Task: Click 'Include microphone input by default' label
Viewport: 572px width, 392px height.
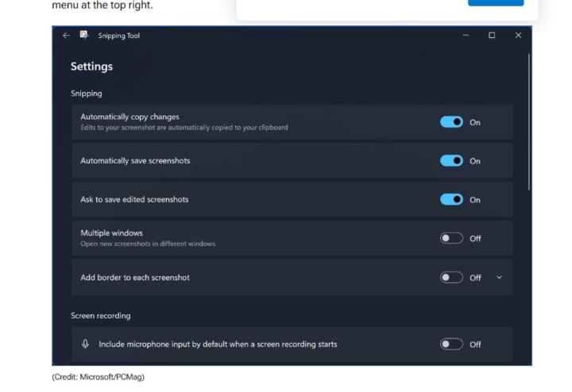Action: tap(218, 344)
